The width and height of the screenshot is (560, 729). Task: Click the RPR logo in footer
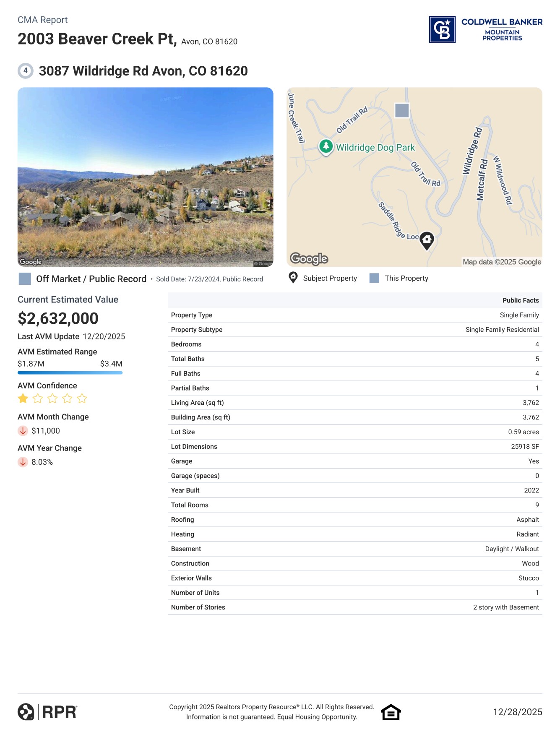(47, 712)
